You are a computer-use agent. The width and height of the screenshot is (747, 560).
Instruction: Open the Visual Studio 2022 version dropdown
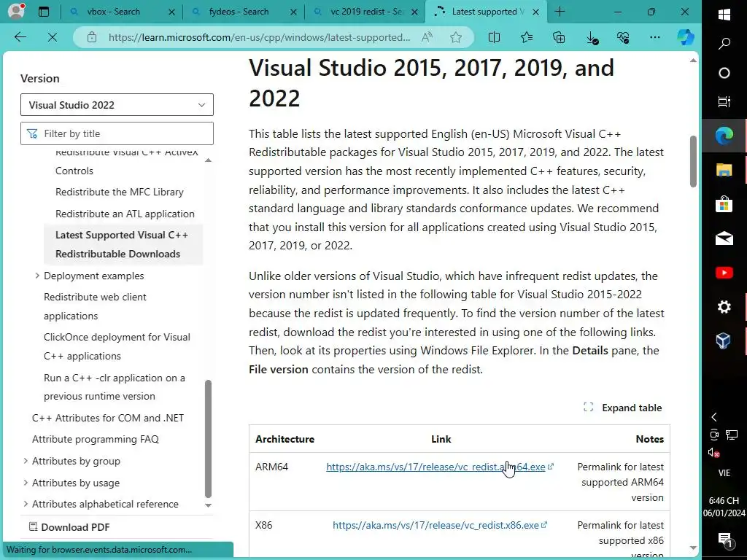(117, 105)
